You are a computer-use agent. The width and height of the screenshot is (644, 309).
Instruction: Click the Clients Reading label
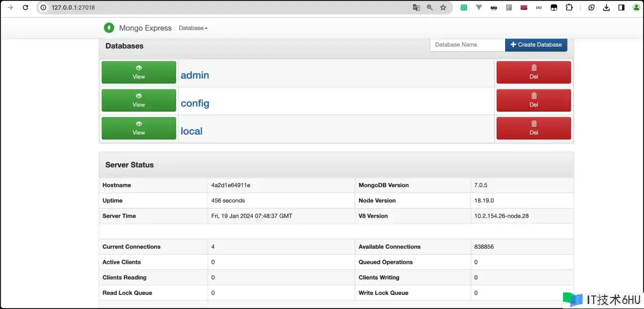point(124,277)
